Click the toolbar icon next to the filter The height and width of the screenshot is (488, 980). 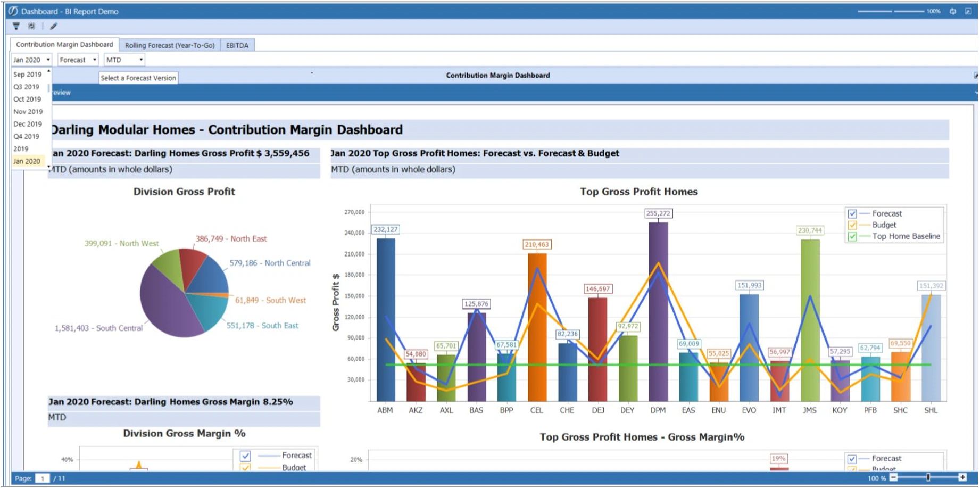(31, 26)
